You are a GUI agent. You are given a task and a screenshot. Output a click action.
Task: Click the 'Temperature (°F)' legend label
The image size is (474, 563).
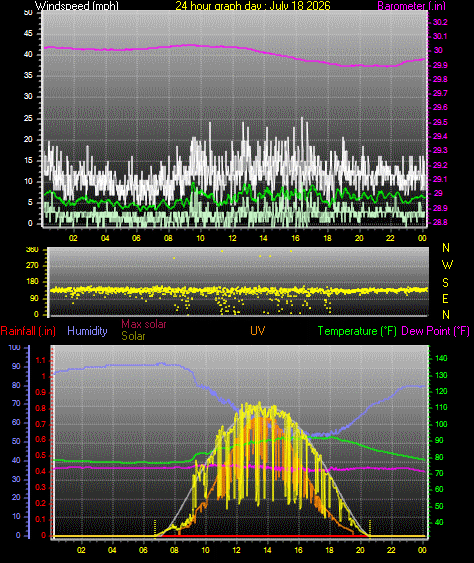tap(357, 331)
